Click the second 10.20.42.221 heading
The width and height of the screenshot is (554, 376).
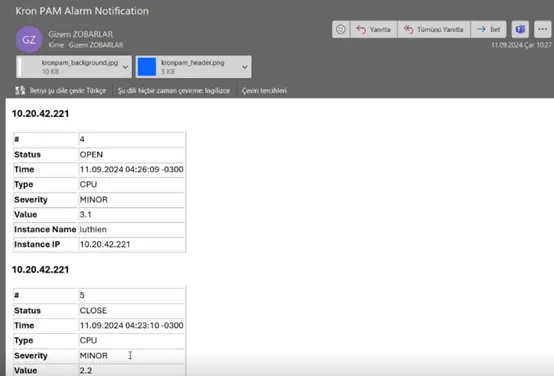pos(40,270)
